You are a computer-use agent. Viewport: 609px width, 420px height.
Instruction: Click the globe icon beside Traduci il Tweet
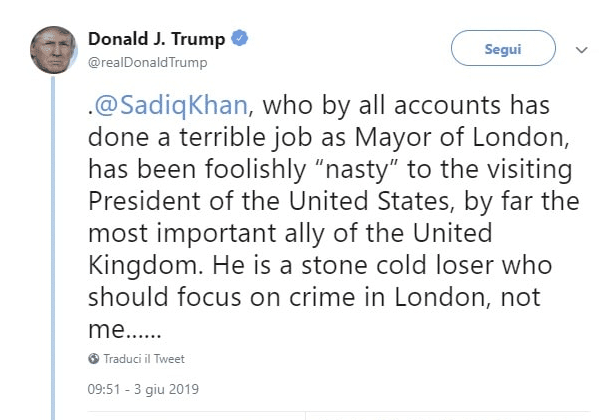point(94,358)
